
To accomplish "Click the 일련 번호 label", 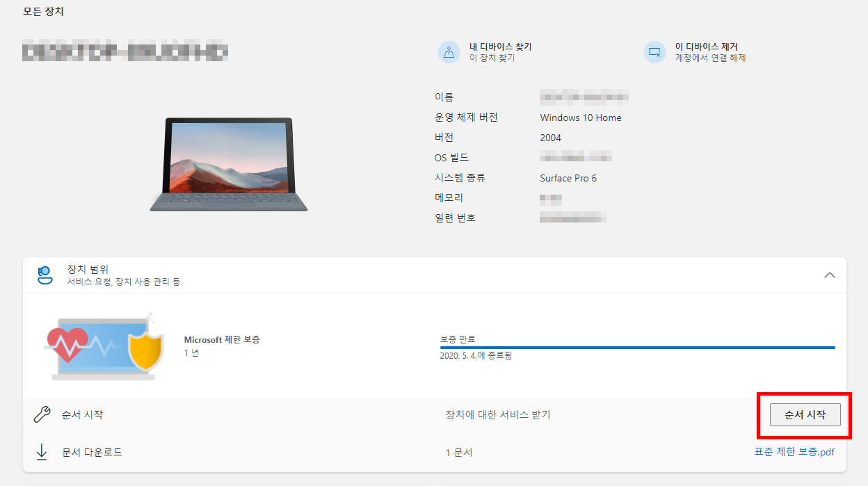I will coord(455,218).
